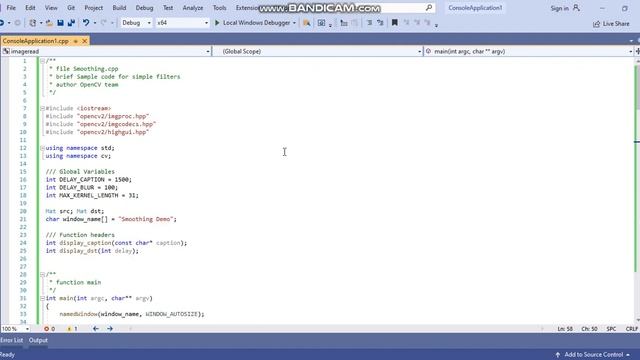
Task: Click the navigate backward arrow in status strip
Action: [x=96, y=329]
